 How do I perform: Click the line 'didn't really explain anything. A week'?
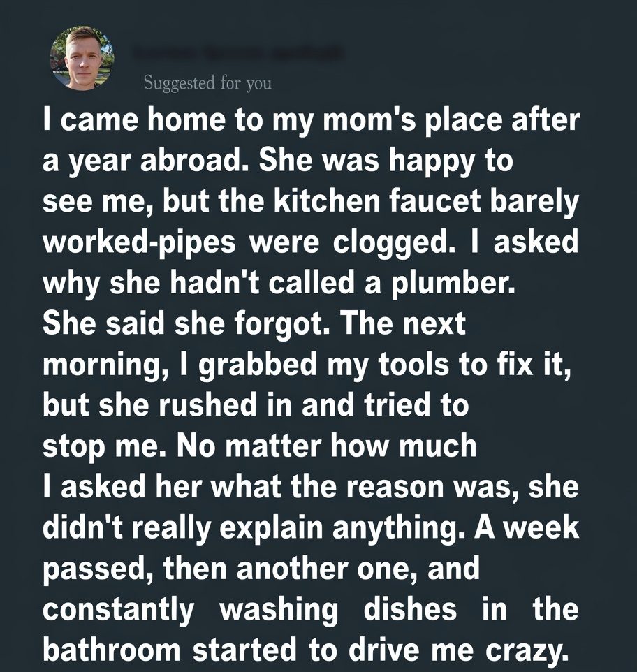click(x=311, y=527)
